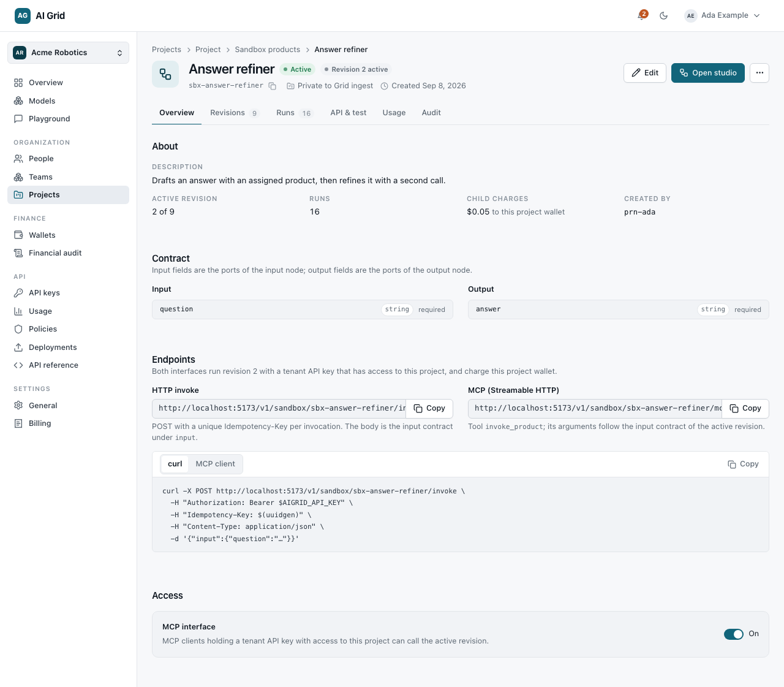Image resolution: width=784 pixels, height=687 pixels.
Task: Click the Usage bar-chart icon in sidebar
Action: [18, 311]
